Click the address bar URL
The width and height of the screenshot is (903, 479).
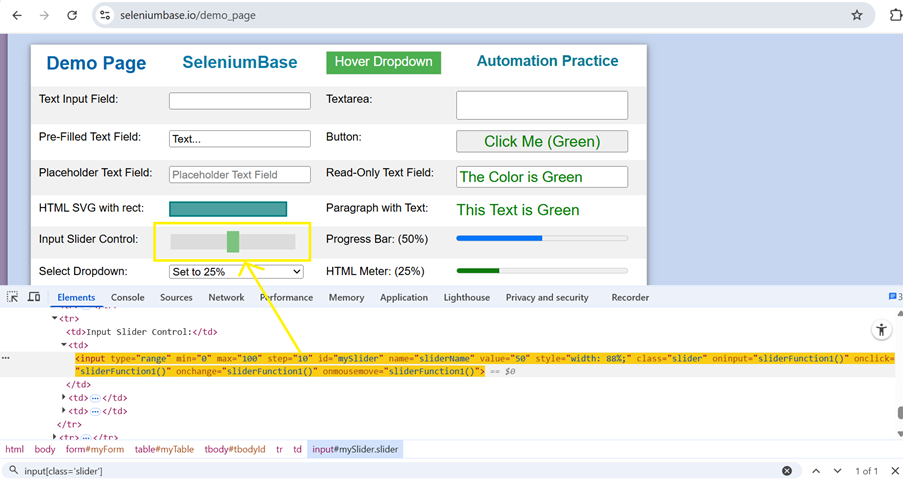click(x=188, y=16)
